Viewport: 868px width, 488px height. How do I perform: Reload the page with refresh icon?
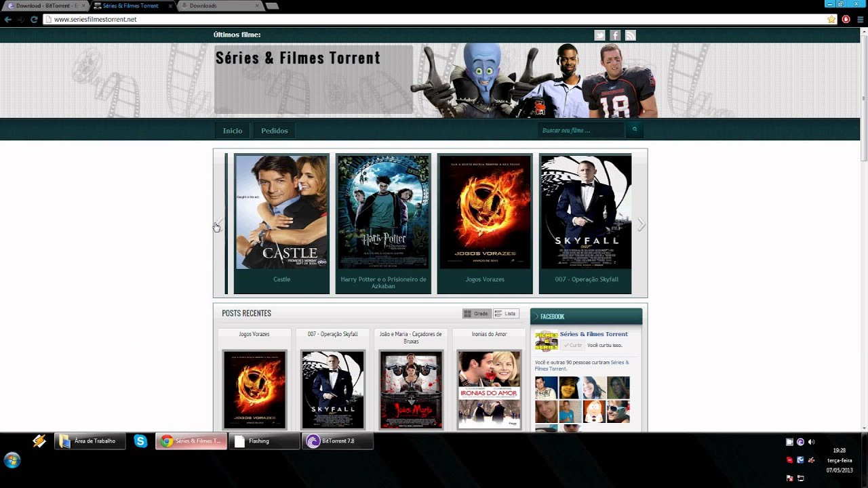point(34,20)
